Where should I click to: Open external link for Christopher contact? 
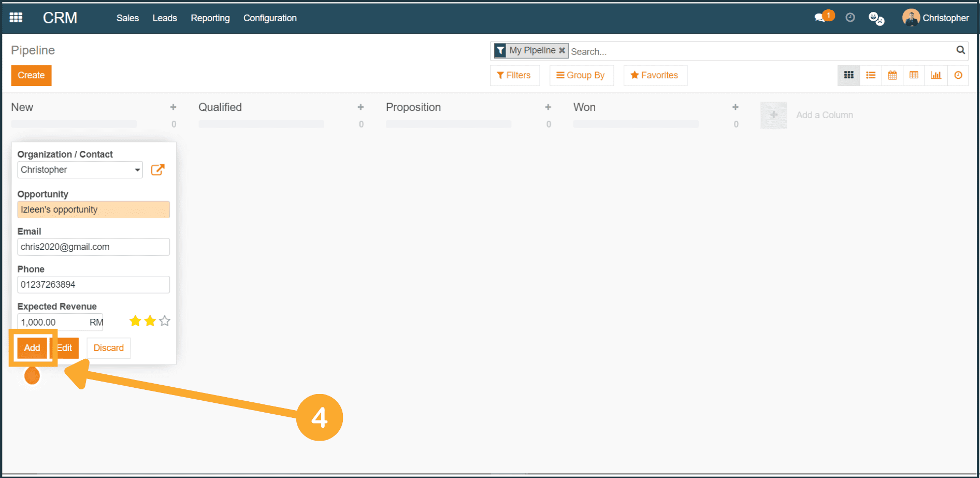click(157, 170)
